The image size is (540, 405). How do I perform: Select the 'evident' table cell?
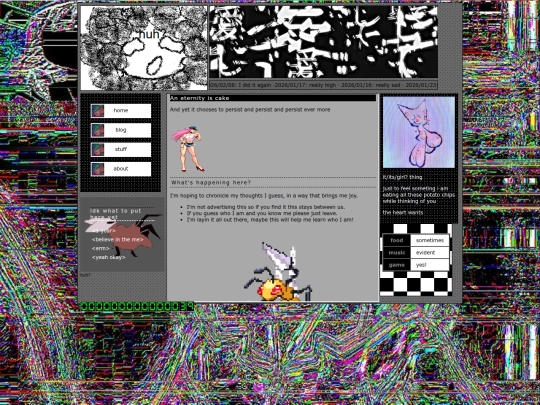click(430, 253)
